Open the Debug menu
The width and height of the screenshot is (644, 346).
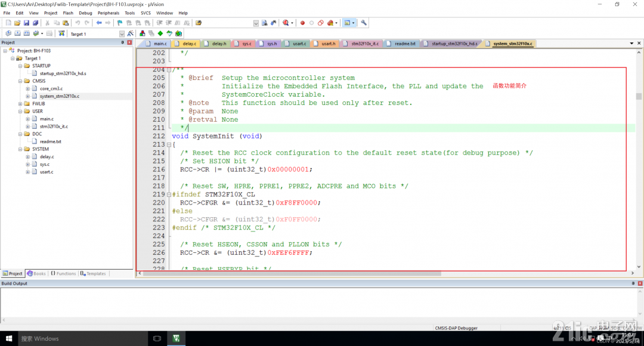click(85, 13)
